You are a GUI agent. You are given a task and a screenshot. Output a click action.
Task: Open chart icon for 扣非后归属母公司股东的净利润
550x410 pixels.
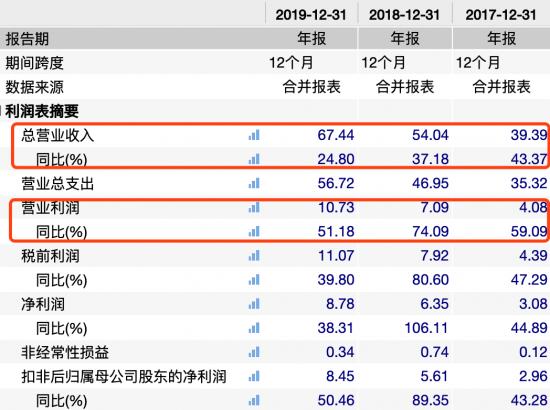click(254, 376)
